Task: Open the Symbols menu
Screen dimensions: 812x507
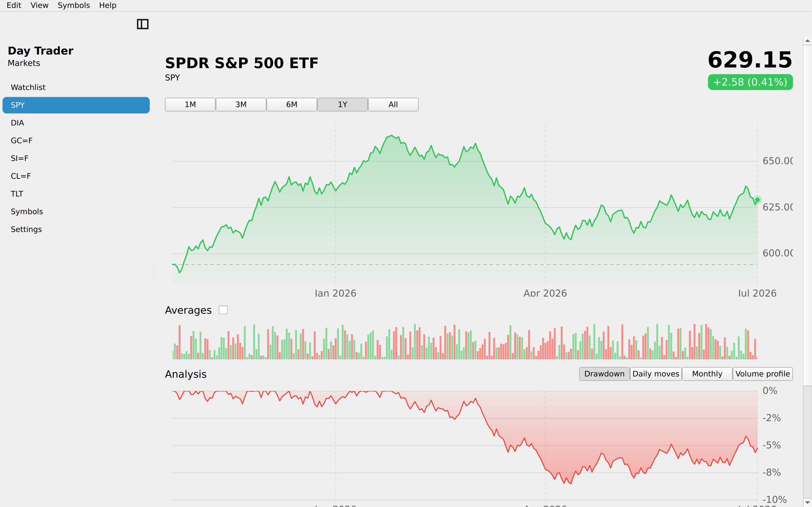Action: point(74,5)
